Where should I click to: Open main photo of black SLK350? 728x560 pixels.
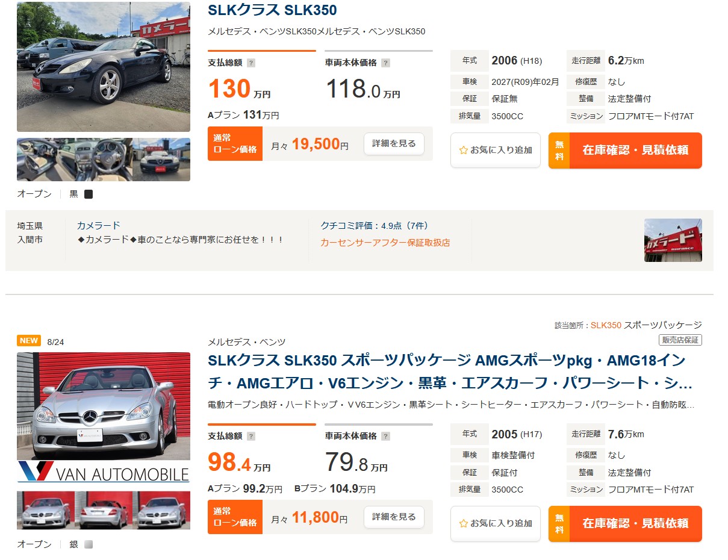point(104,66)
